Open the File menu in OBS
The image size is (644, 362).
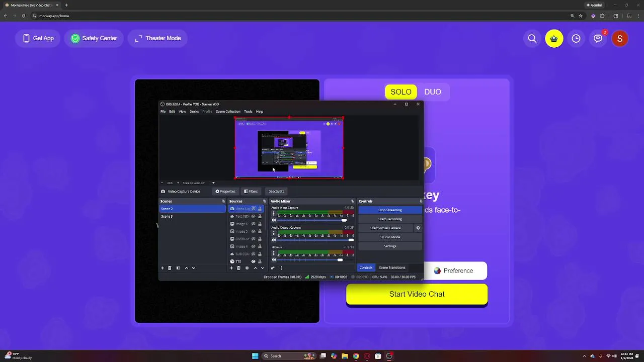(163, 111)
